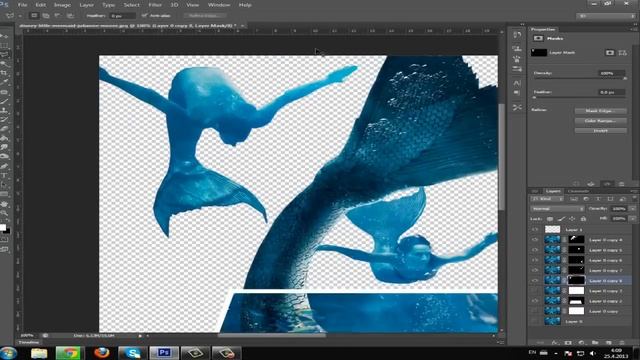Click the lock all padlock icon

583,219
